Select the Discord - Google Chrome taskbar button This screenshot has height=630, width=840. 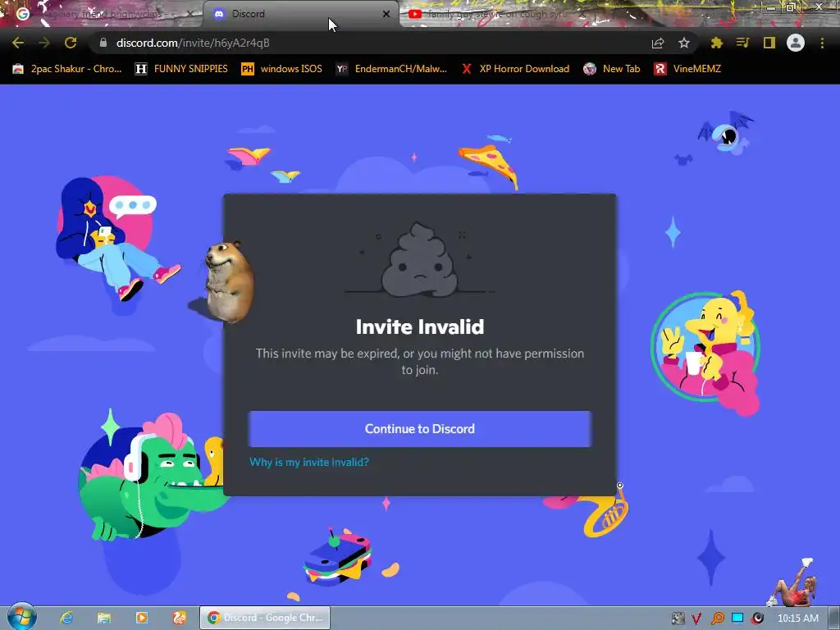click(265, 618)
